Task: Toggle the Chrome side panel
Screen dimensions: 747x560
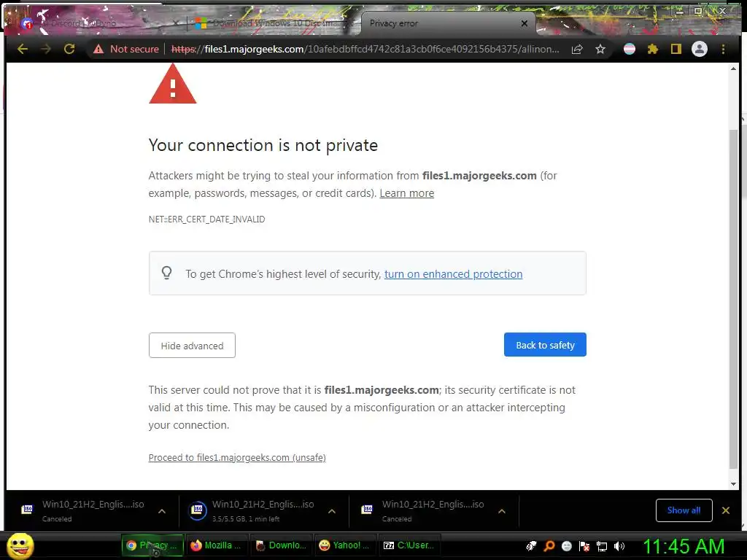Action: pos(676,49)
